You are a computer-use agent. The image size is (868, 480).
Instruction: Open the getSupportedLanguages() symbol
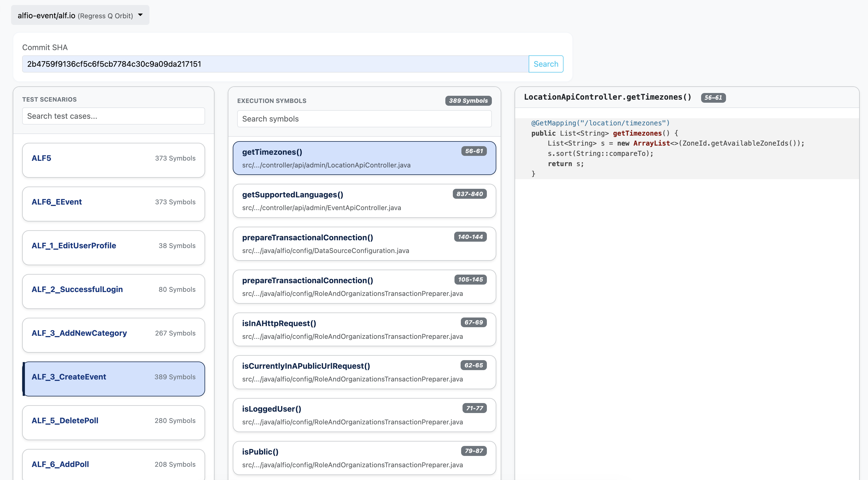(364, 201)
